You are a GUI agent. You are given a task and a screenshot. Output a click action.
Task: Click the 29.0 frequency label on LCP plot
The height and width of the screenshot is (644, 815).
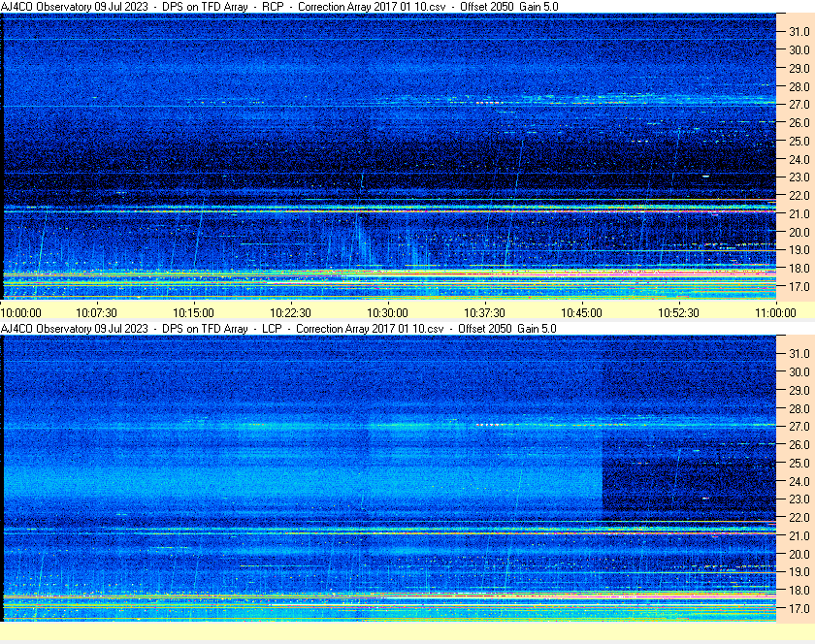pyautogui.click(x=799, y=390)
